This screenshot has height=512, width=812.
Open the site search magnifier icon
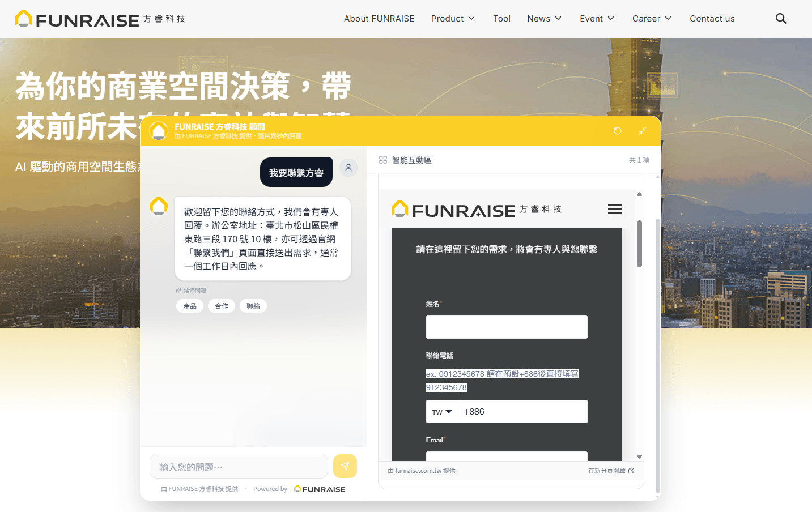click(x=781, y=19)
